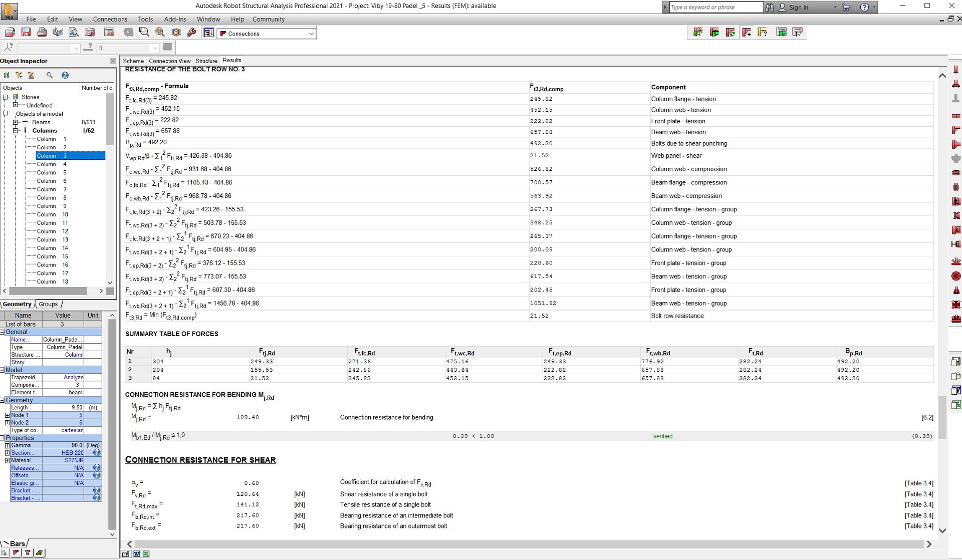Click the Excel export icon below results

(146, 554)
